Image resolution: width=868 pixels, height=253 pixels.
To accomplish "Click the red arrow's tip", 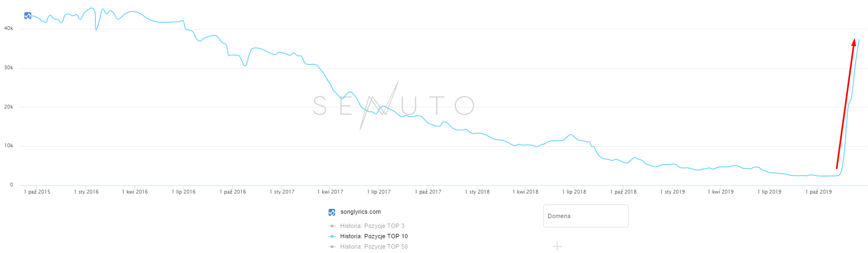I will (854, 40).
